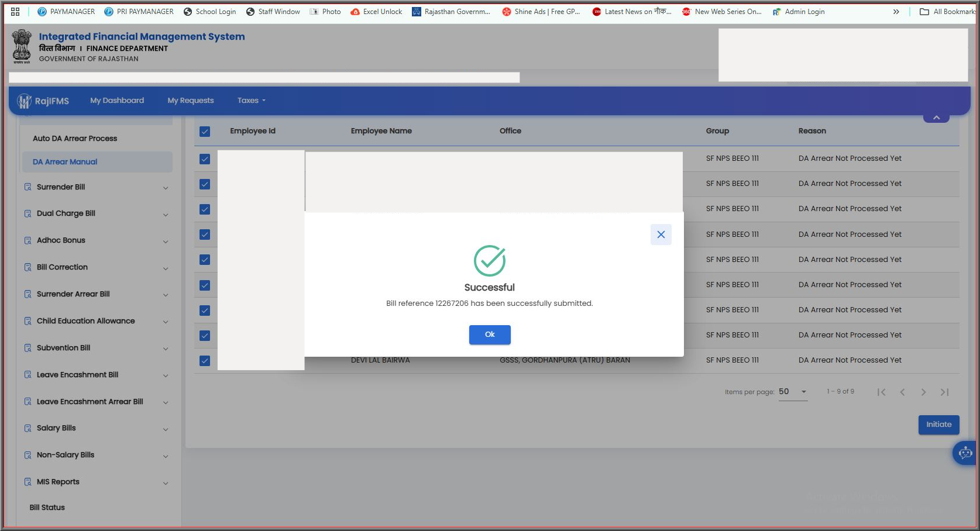Click Adhoc Bonus sidebar icon
Image resolution: width=980 pixels, height=531 pixels.
27,240
